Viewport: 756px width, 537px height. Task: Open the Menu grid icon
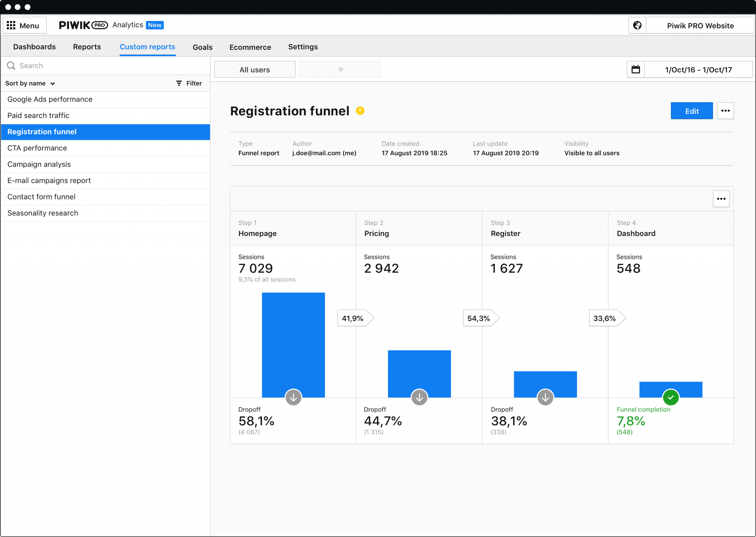click(11, 25)
